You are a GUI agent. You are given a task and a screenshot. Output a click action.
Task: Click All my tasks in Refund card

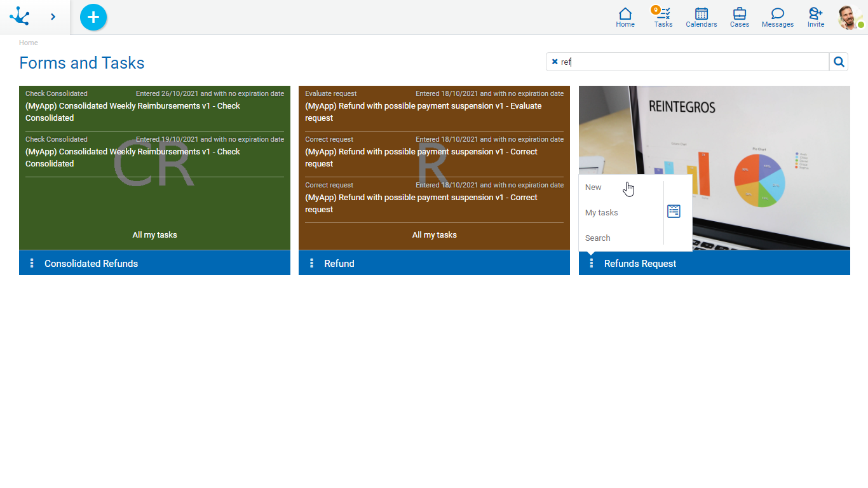434,235
